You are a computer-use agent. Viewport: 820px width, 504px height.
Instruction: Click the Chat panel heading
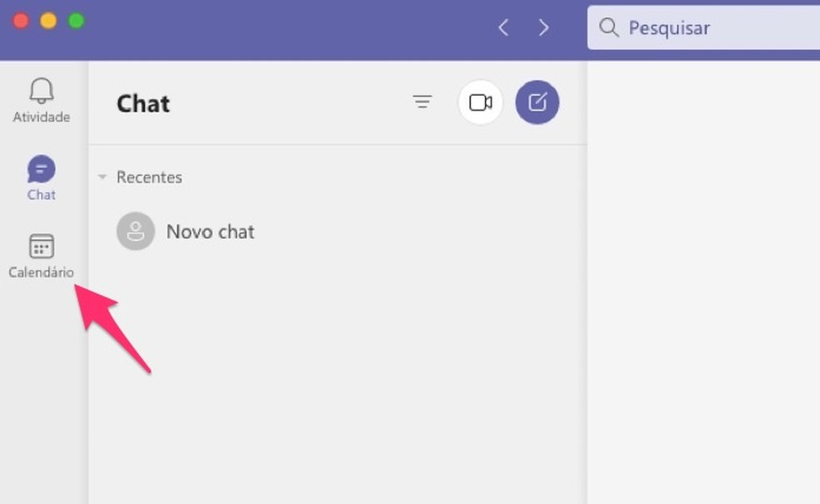click(143, 103)
